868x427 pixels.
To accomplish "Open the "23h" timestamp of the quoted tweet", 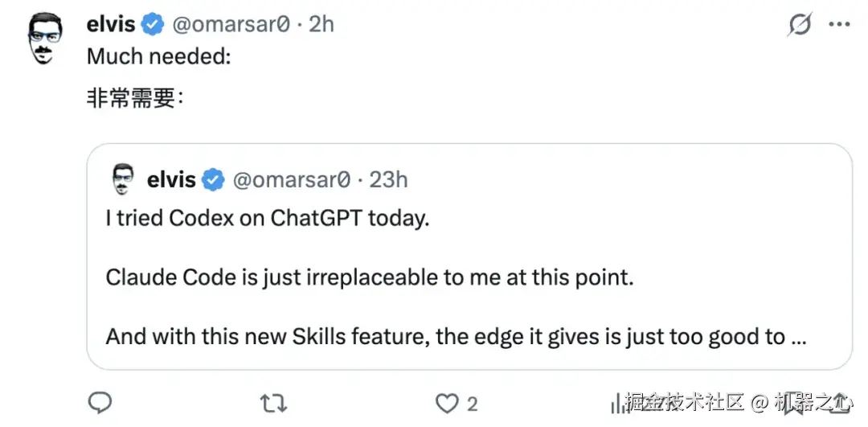I will 388,179.
